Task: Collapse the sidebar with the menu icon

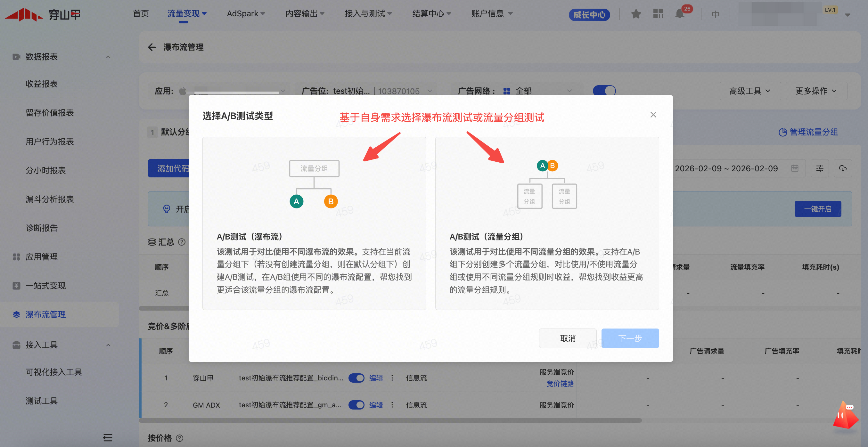Action: (x=108, y=438)
